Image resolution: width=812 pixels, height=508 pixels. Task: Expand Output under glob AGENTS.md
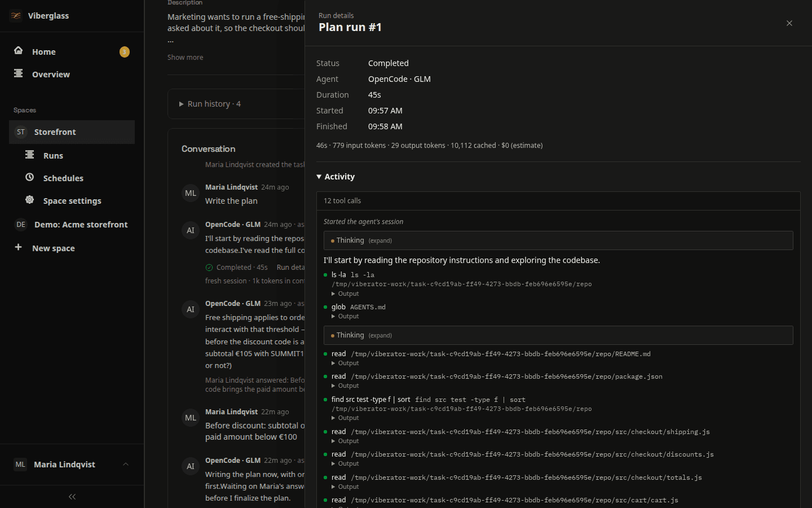pos(345,316)
